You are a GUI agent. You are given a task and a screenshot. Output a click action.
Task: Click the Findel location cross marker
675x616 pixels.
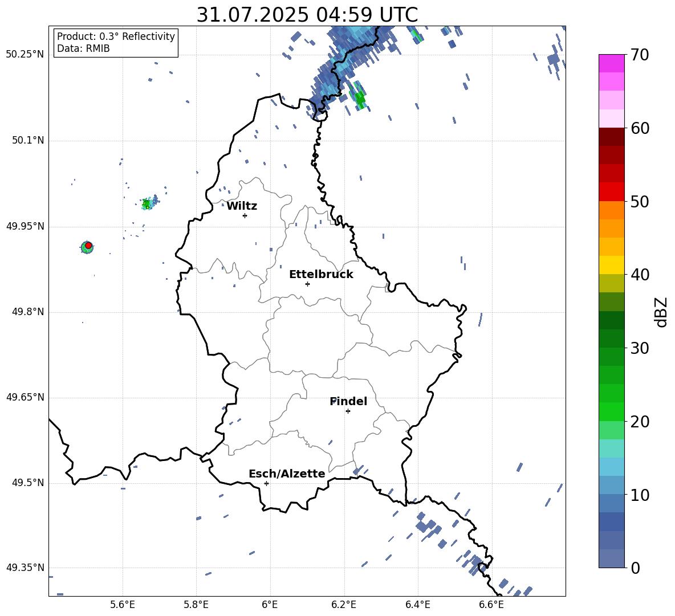[348, 411]
